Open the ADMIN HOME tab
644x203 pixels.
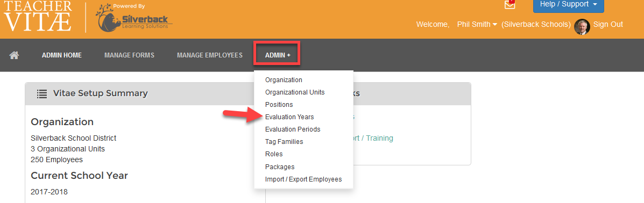click(x=62, y=55)
